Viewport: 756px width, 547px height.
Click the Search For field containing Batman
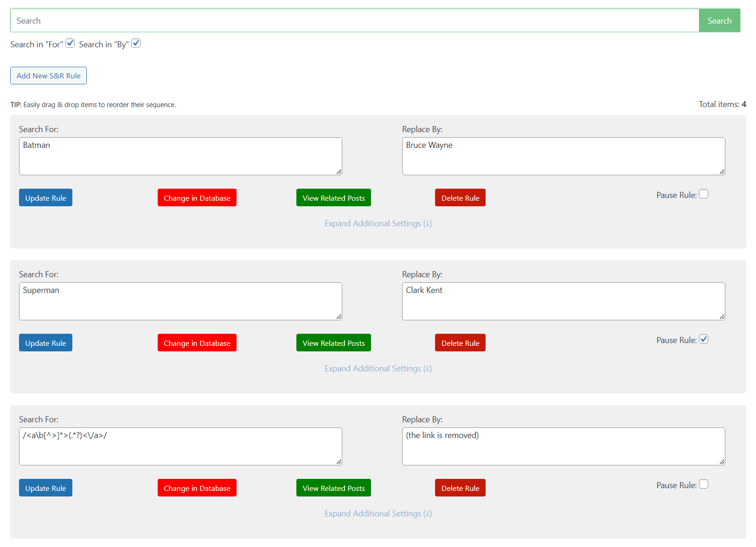[x=180, y=156]
